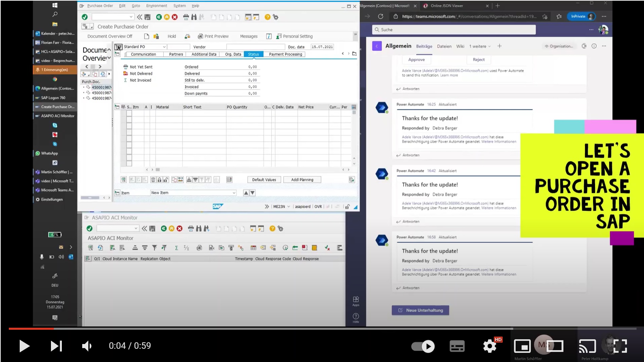The image size is (644, 362).
Task: Click the Print Preview printer icon
Action: click(x=200, y=36)
